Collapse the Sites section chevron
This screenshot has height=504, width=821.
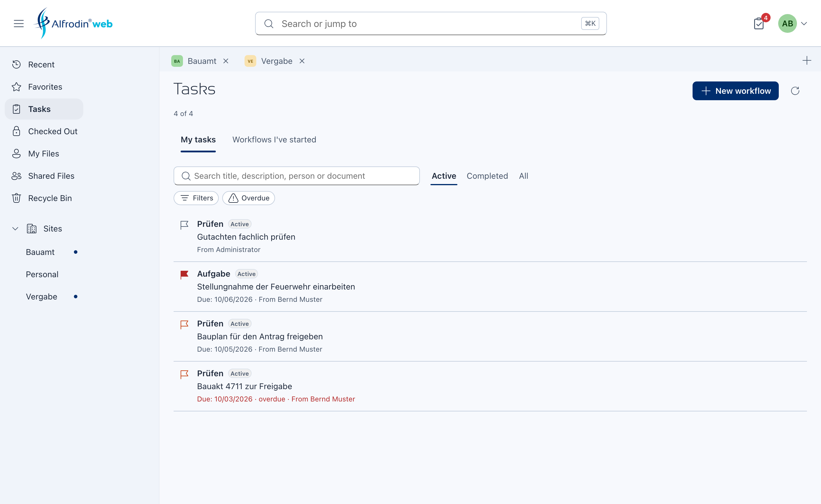(x=15, y=229)
